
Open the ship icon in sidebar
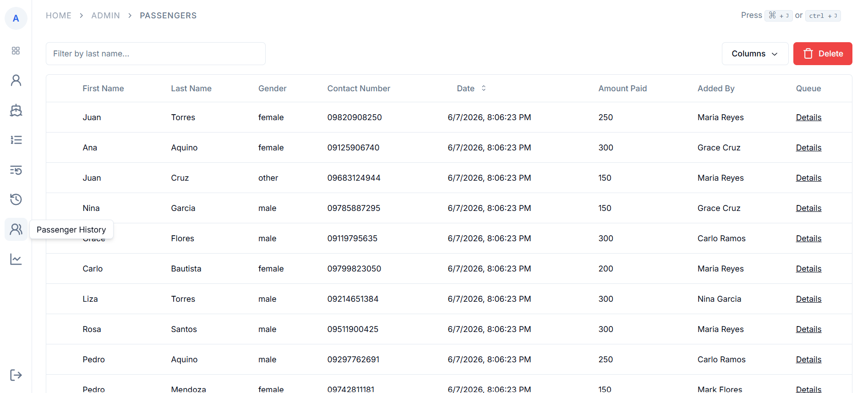tap(16, 110)
